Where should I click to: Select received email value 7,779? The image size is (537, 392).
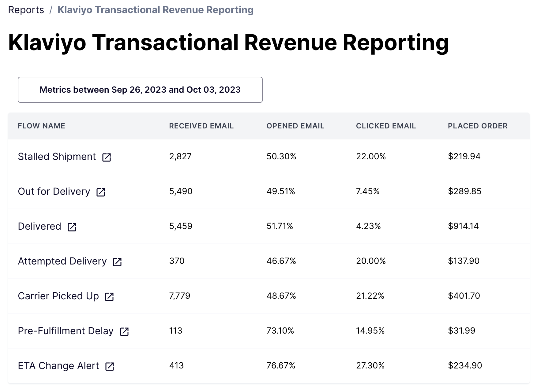(x=180, y=296)
